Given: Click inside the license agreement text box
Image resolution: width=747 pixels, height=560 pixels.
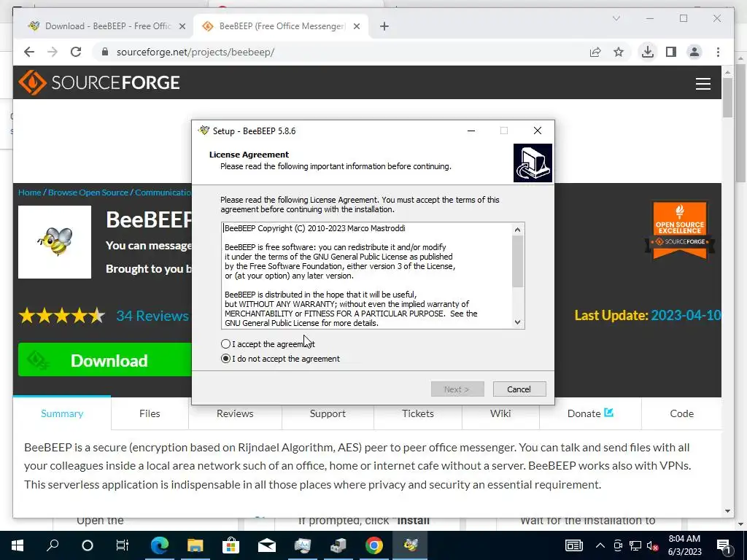Looking at the screenshot, I should pyautogui.click(x=367, y=275).
